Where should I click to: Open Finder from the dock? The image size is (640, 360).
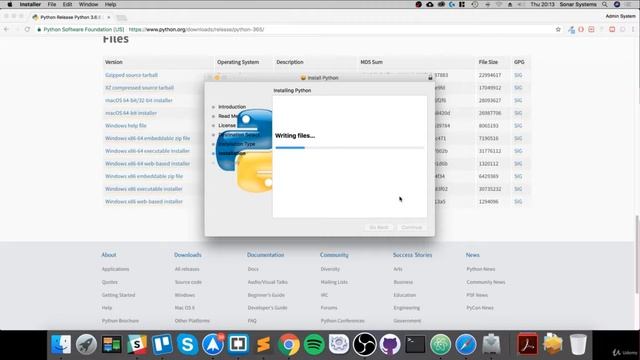coord(61,344)
